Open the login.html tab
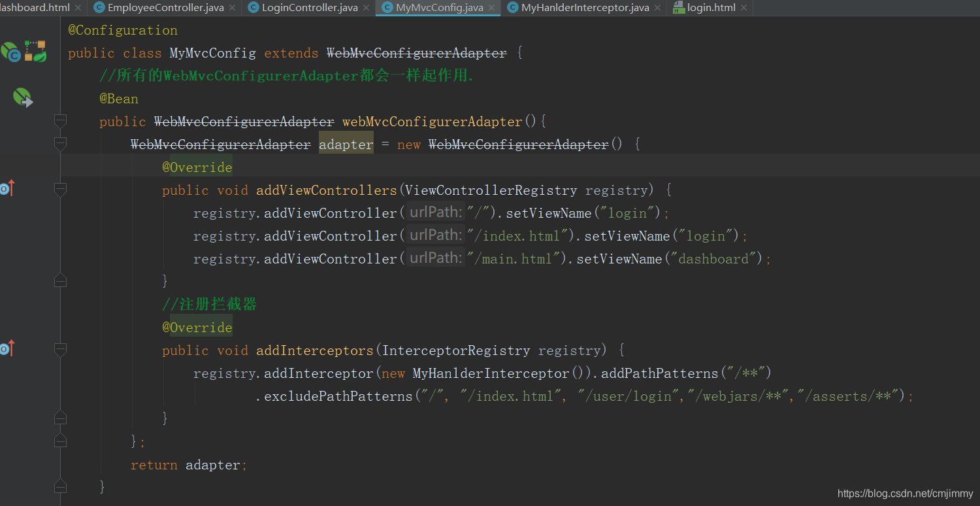The width and height of the screenshot is (980, 506). (x=711, y=8)
